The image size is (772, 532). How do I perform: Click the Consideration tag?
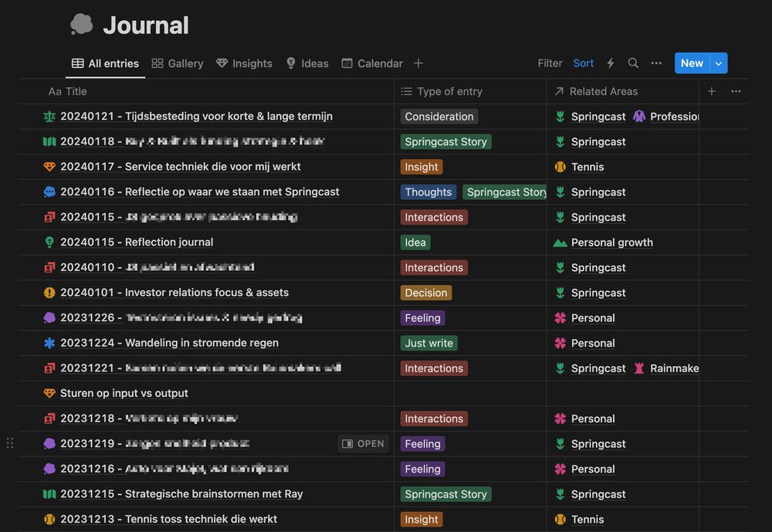click(x=439, y=117)
